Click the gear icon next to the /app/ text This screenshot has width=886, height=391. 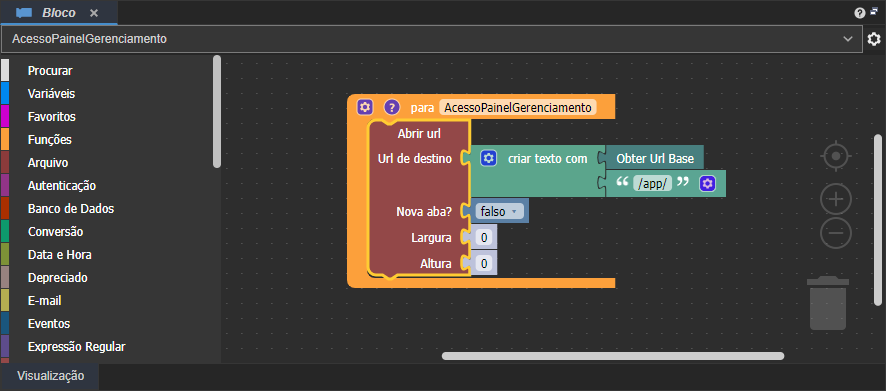[x=707, y=184]
